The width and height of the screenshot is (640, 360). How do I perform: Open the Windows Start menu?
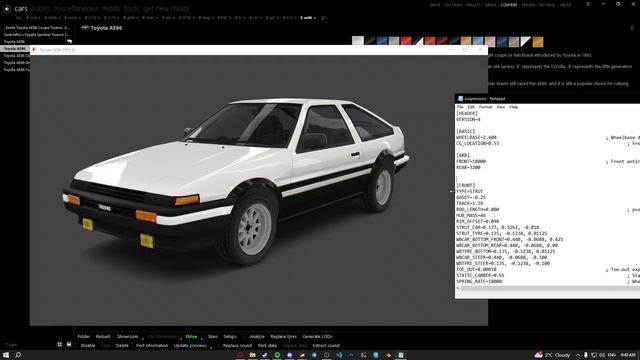click(x=6, y=355)
